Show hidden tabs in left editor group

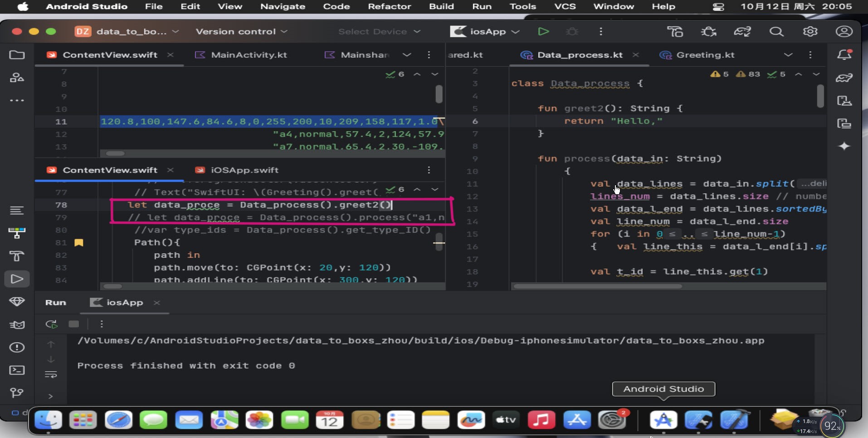[407, 55]
